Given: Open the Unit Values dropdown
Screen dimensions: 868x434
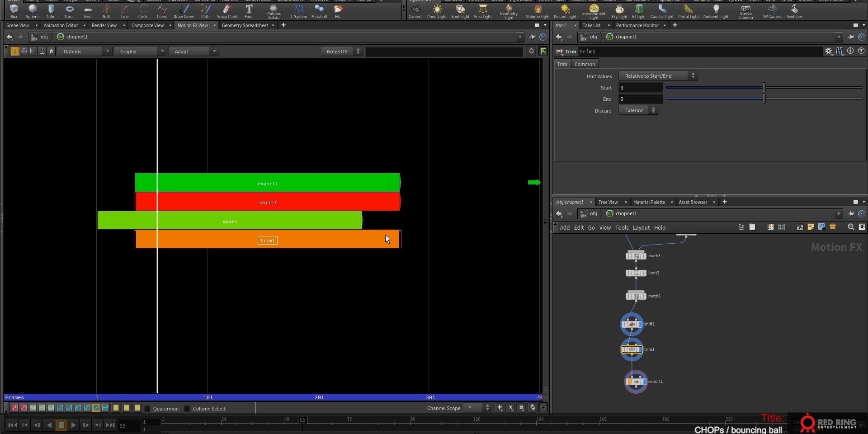Looking at the screenshot, I should (658, 76).
